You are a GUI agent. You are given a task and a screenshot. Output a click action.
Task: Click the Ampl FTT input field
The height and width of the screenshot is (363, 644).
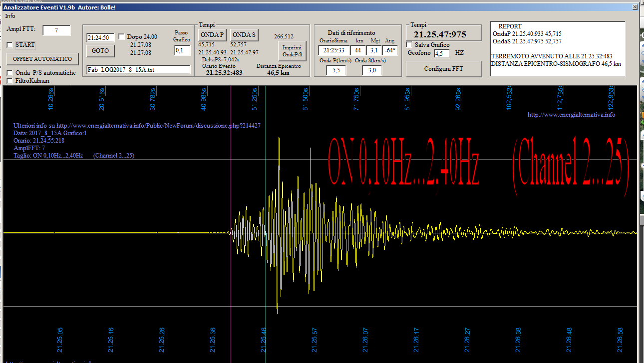(56, 30)
